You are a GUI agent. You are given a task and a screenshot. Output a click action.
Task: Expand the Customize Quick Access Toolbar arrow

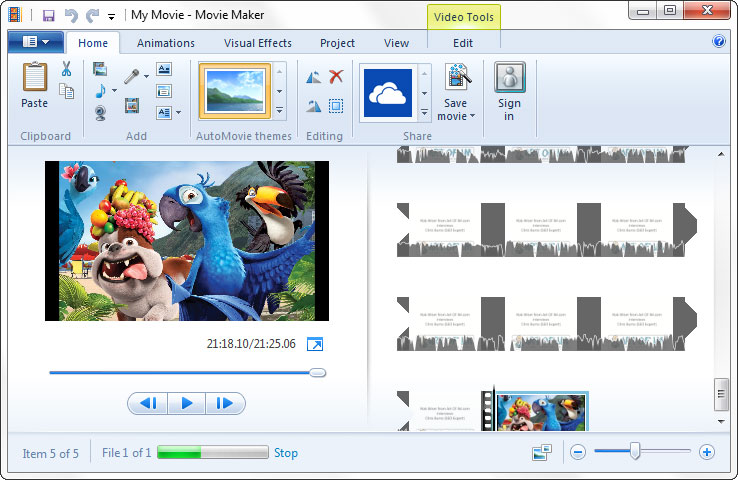coord(112,17)
